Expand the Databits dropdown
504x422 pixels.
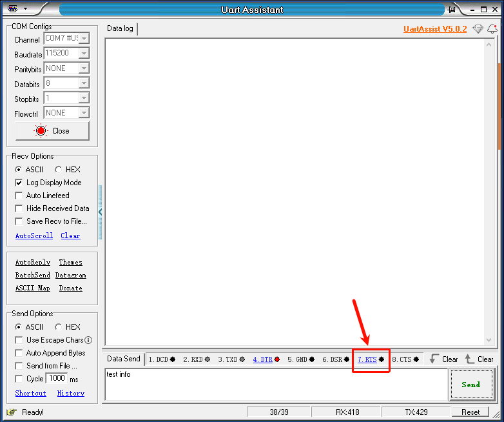coord(84,83)
